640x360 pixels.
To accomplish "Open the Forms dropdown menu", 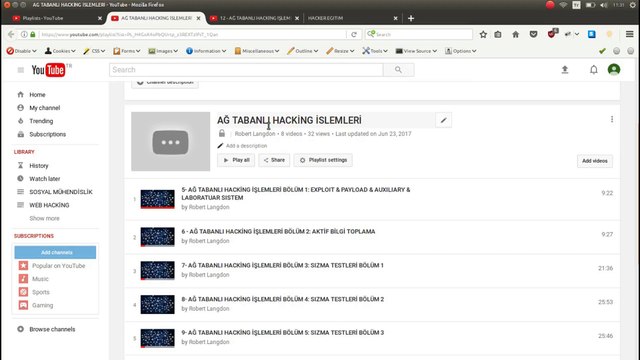I will pos(127,51).
